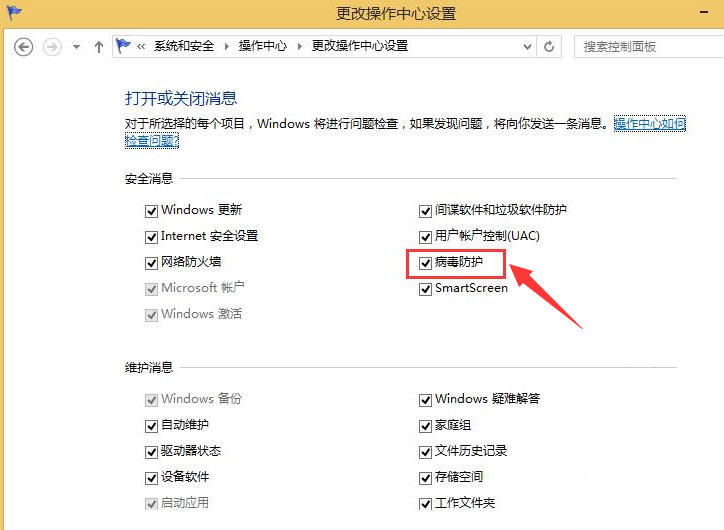This screenshot has height=530, width=724.
Task: Toggle the 网络防火墙 checkbox
Action: [x=151, y=263]
